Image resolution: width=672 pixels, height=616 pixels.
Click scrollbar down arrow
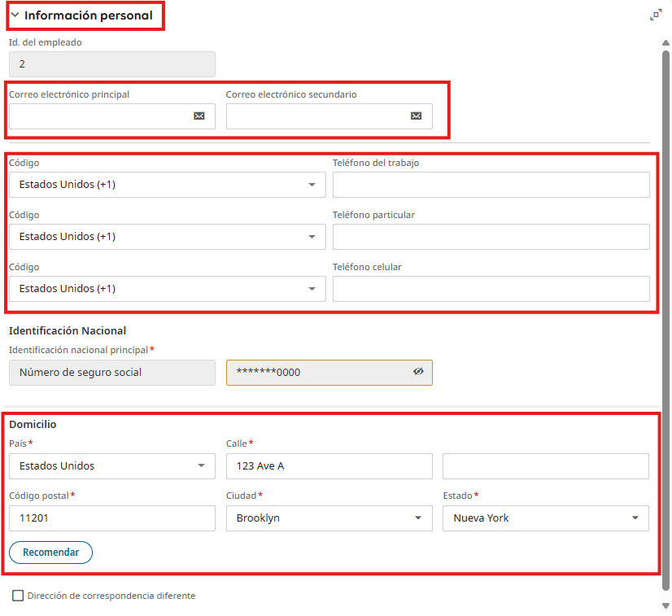click(665, 605)
